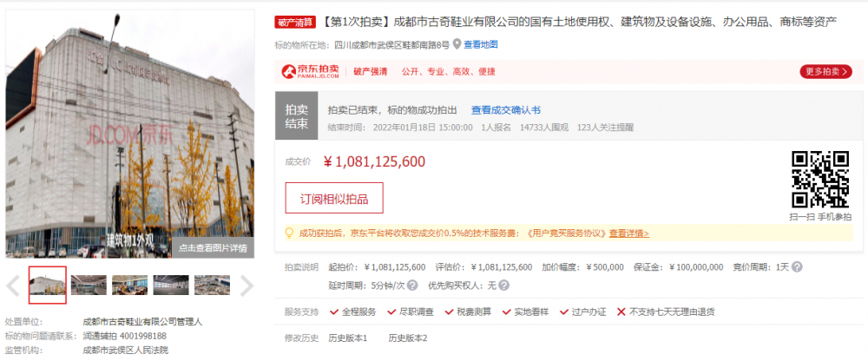
Task: Click help icon next to 优先购买权人
Action: (x=503, y=286)
